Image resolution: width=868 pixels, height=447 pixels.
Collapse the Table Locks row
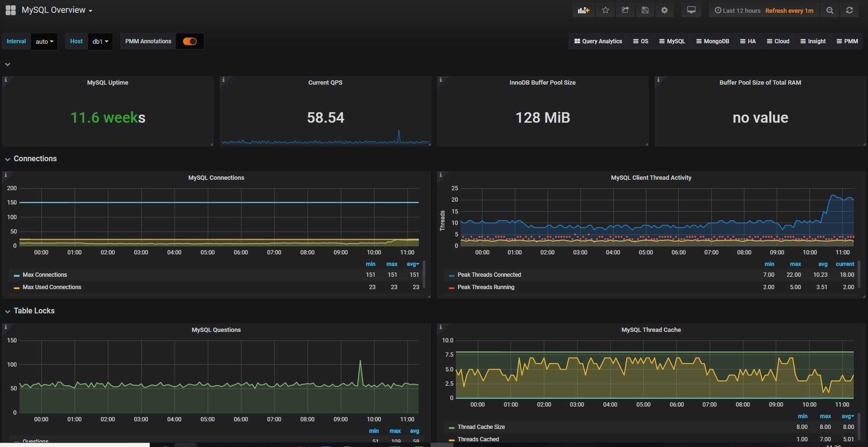pos(34,311)
